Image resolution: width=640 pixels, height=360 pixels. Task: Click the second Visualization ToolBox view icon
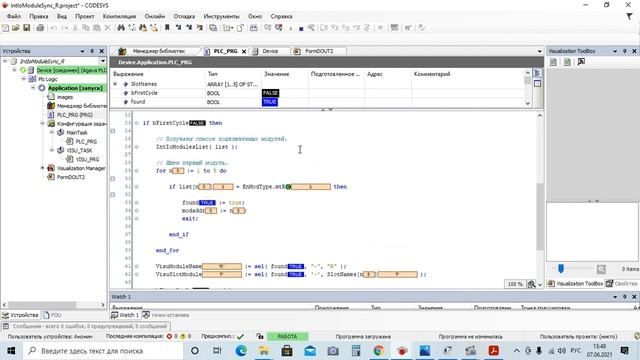(x=567, y=62)
